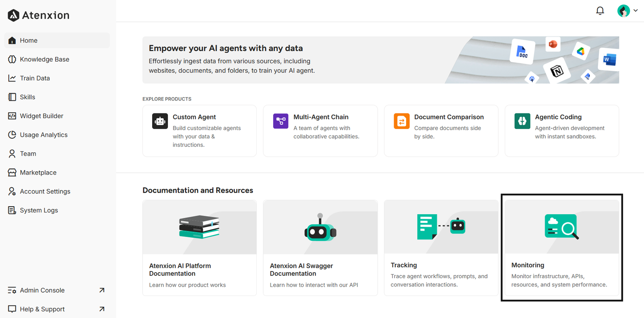Click the Document Comparison orange icon
Screen dimensions: 644x318
point(401,121)
